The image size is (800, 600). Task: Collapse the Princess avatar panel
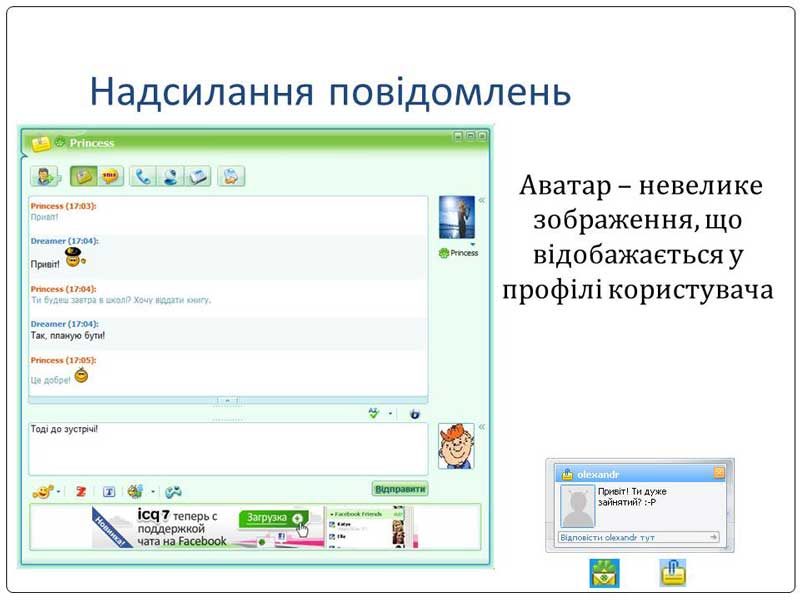tap(481, 201)
